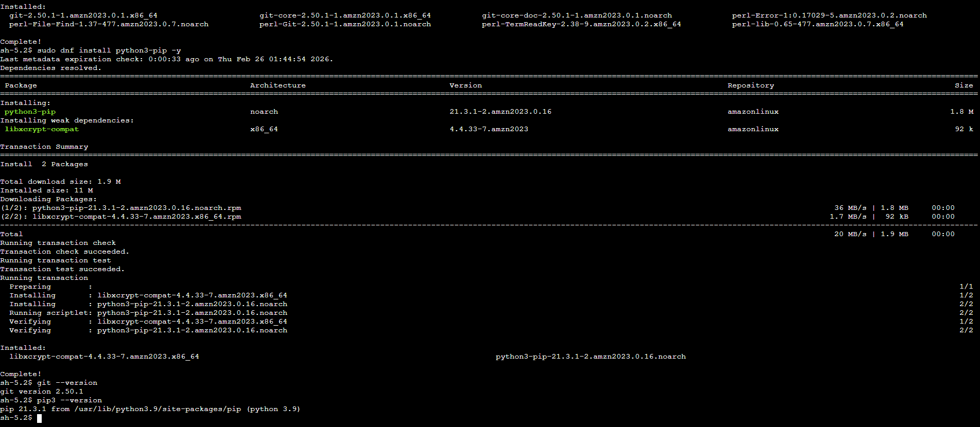The height and width of the screenshot is (427, 980).
Task: Click the 'Installed size: 11 M' line
Action: 46,190
